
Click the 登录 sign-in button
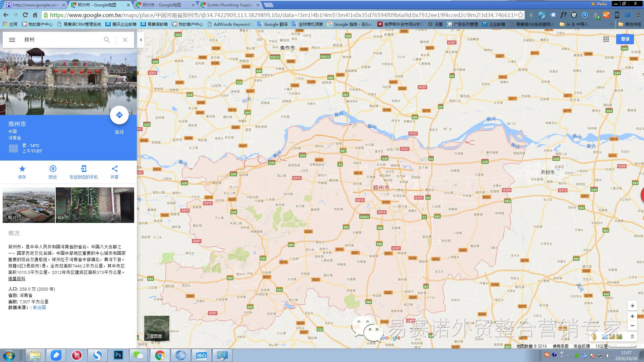click(x=625, y=39)
